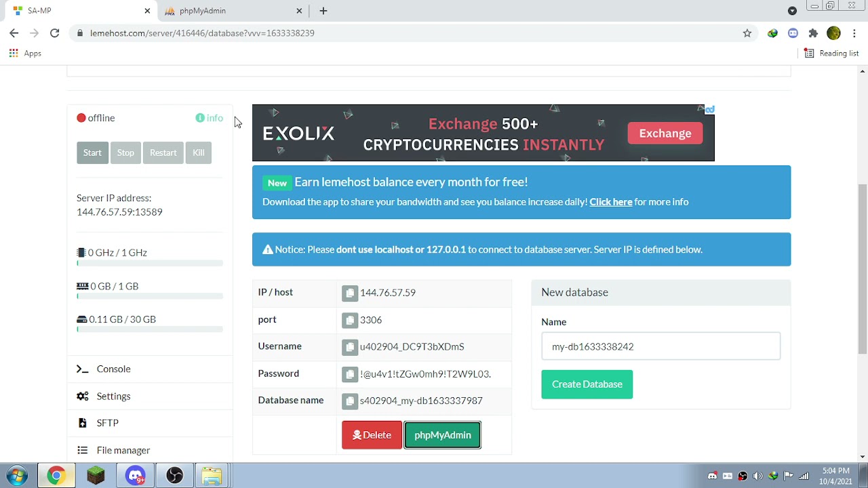Copy the Database name value icon
This screenshot has width=868, height=488.
pyautogui.click(x=350, y=401)
